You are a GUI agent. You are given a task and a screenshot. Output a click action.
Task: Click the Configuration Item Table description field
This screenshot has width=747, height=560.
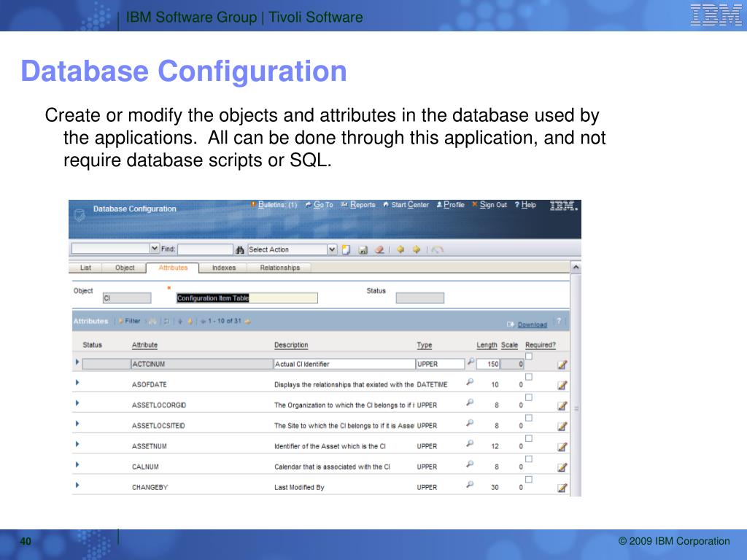pos(247,298)
